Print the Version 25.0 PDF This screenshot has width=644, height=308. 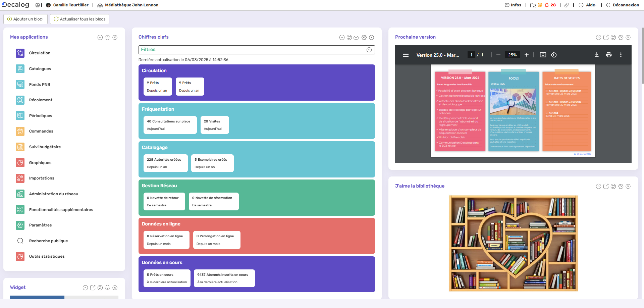pyautogui.click(x=608, y=55)
